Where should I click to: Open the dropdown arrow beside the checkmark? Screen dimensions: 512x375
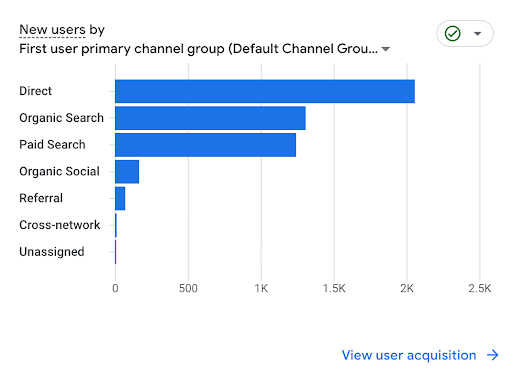pyautogui.click(x=477, y=33)
